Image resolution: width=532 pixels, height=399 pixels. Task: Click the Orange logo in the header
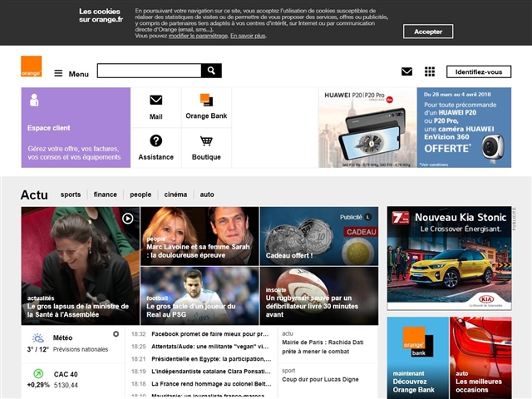pyautogui.click(x=32, y=66)
